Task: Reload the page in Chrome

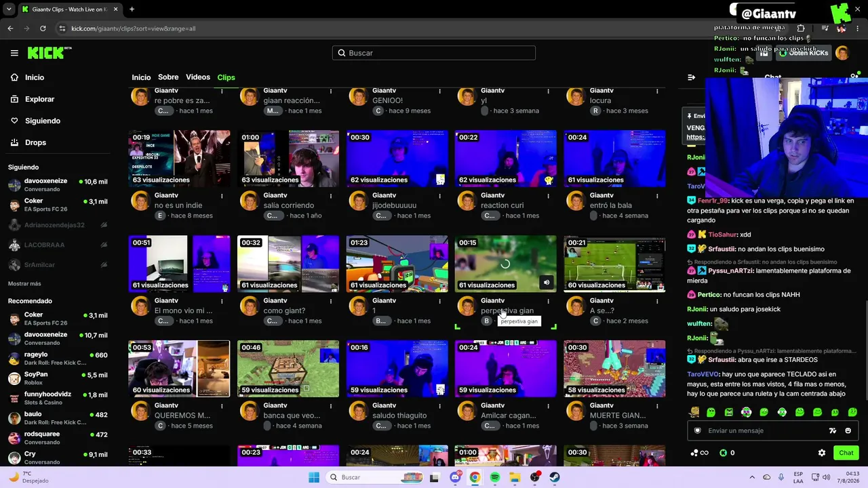Action: (43, 28)
